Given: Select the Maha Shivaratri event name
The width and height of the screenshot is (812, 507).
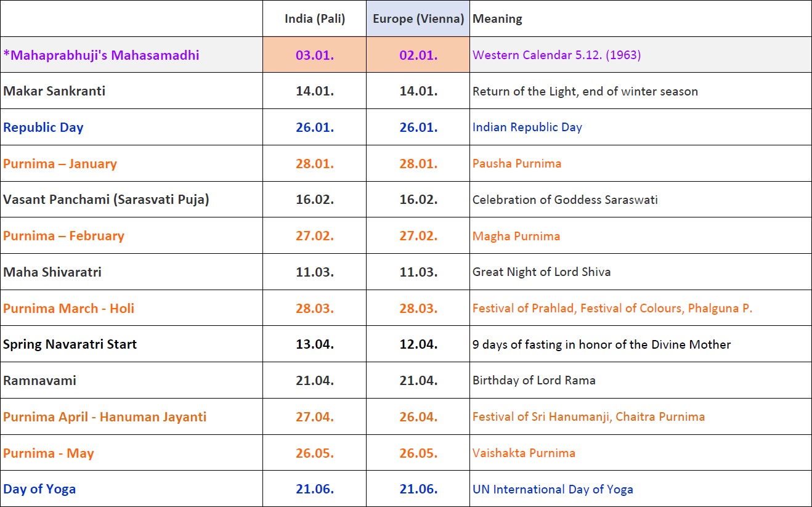Looking at the screenshot, I should click(52, 272).
